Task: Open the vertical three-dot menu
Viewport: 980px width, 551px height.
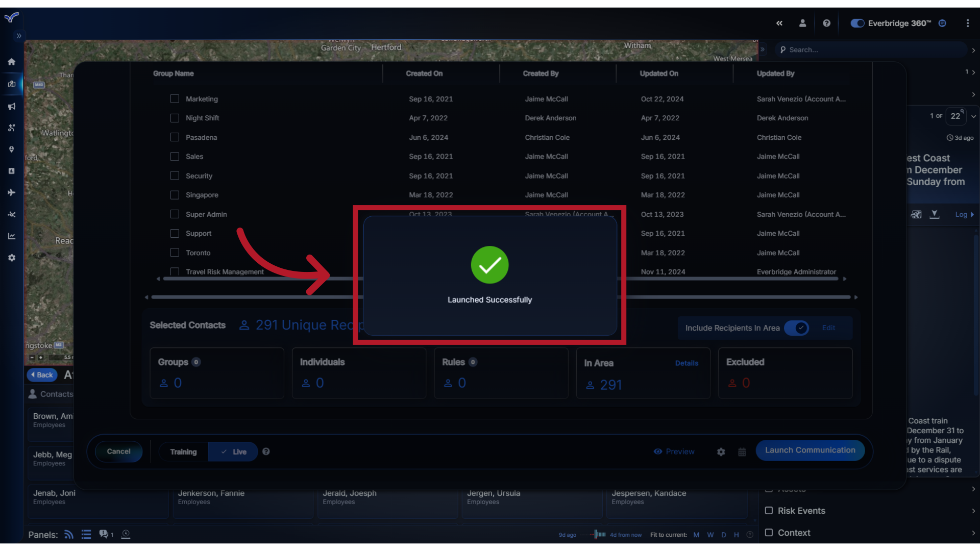Action: pos(967,23)
